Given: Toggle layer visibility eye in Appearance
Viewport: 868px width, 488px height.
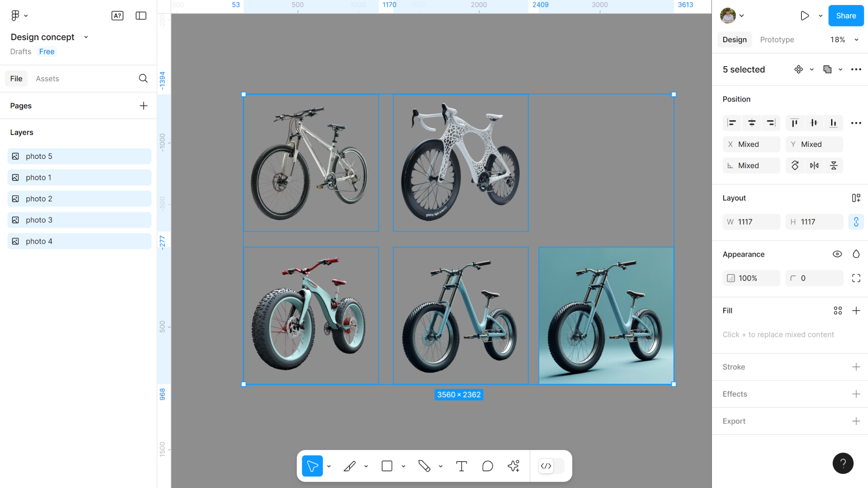Looking at the screenshot, I should pos(837,254).
